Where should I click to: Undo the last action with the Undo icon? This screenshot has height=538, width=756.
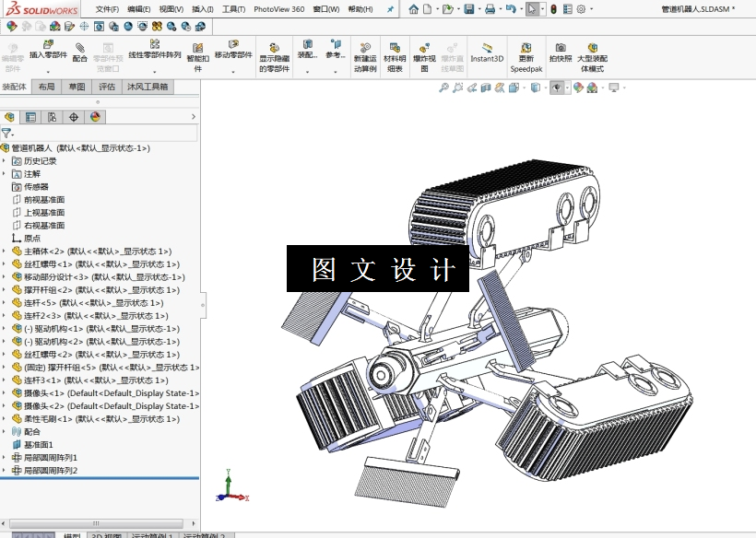[x=511, y=8]
